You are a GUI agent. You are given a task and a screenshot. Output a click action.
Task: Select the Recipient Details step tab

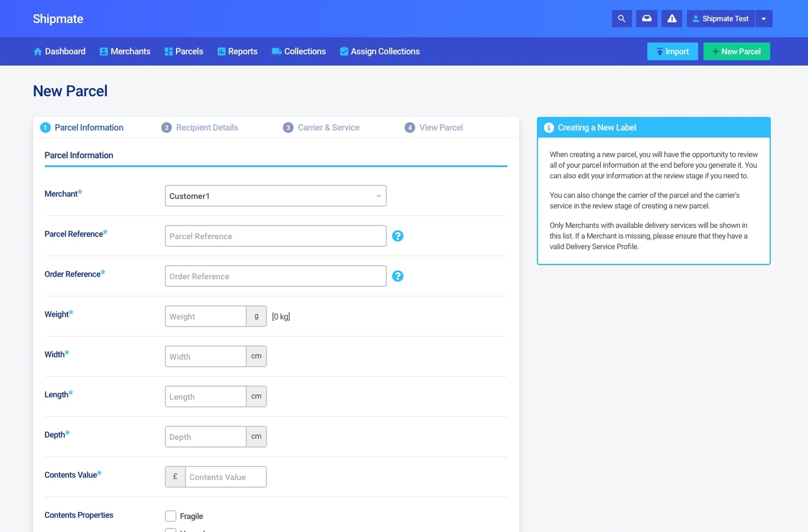(x=200, y=128)
